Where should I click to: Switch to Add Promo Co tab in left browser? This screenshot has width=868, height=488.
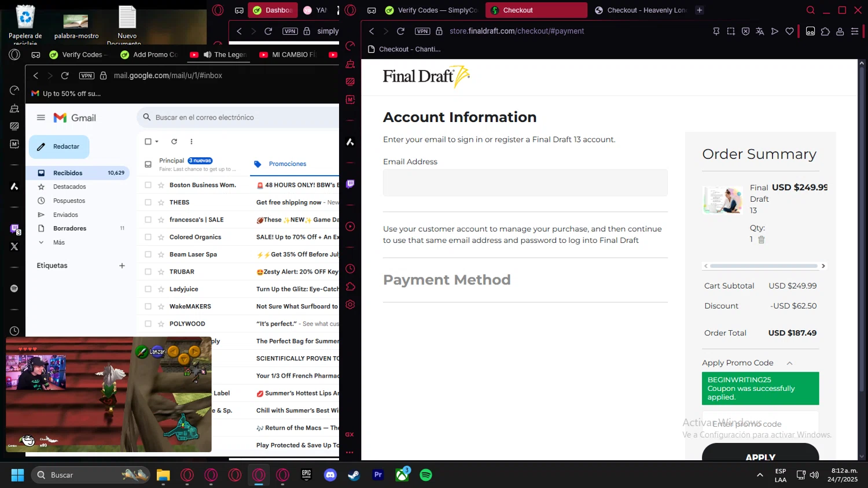149,55
